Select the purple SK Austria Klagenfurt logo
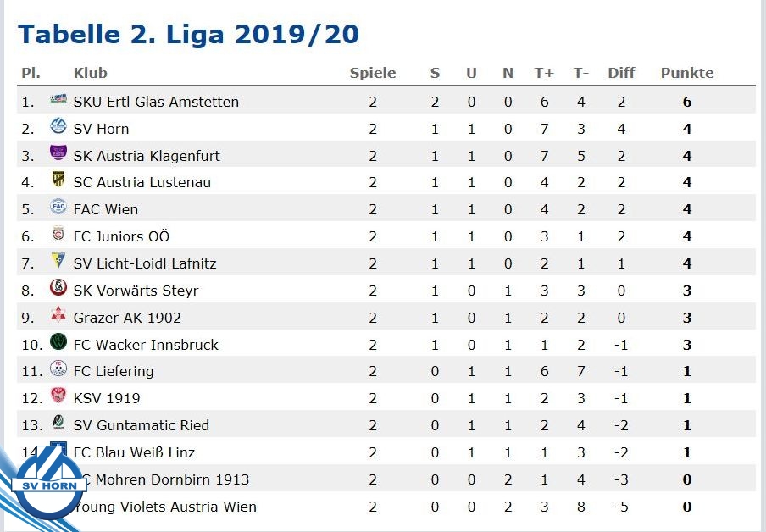766x532 pixels. pyautogui.click(x=58, y=152)
